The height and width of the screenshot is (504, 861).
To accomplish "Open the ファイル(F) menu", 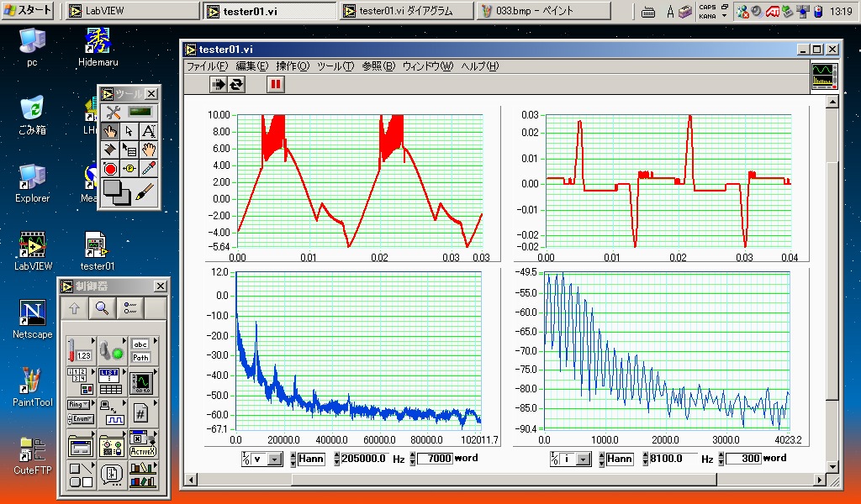I will pyautogui.click(x=207, y=66).
